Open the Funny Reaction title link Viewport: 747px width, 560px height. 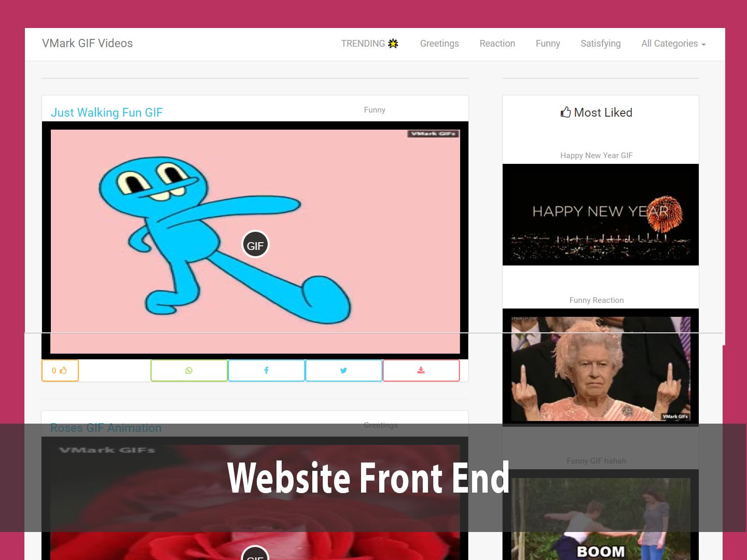(597, 300)
